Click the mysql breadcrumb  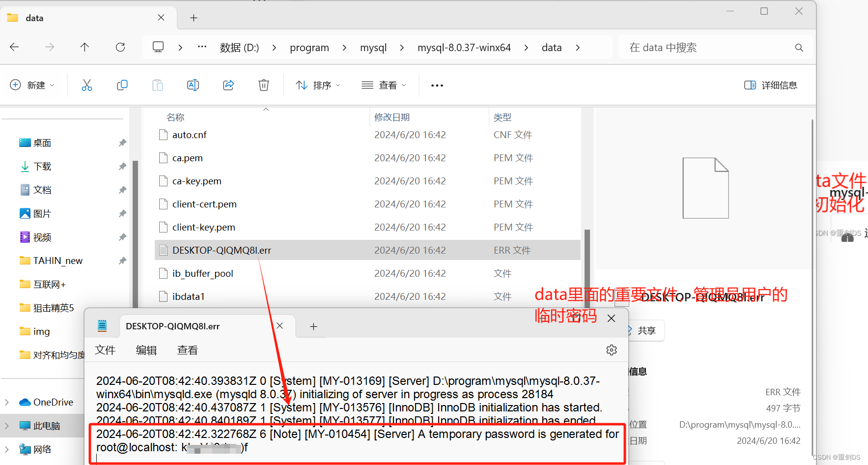(373, 48)
